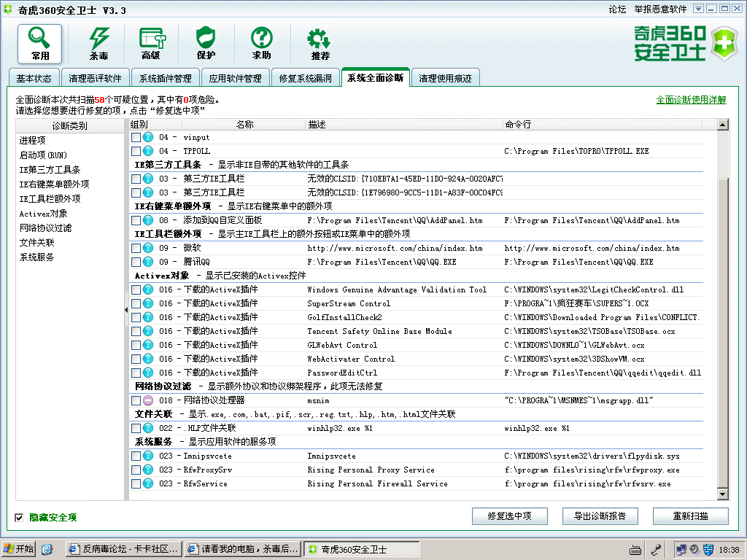Viewport: 747px width, 560px height.
Task: Click the list scrollbar up arrow
Action: (722, 125)
